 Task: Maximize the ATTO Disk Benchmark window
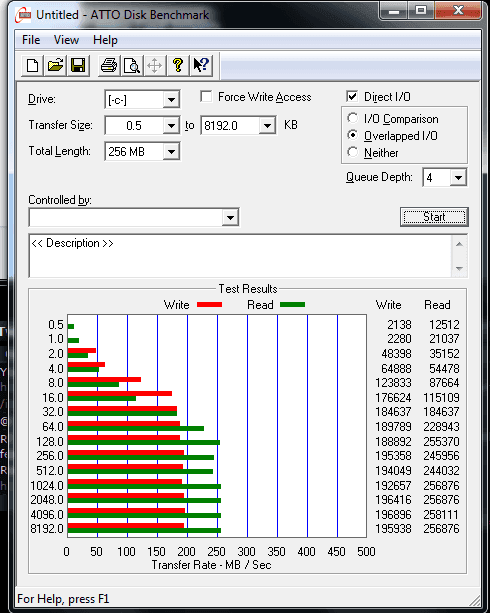[x=421, y=10]
